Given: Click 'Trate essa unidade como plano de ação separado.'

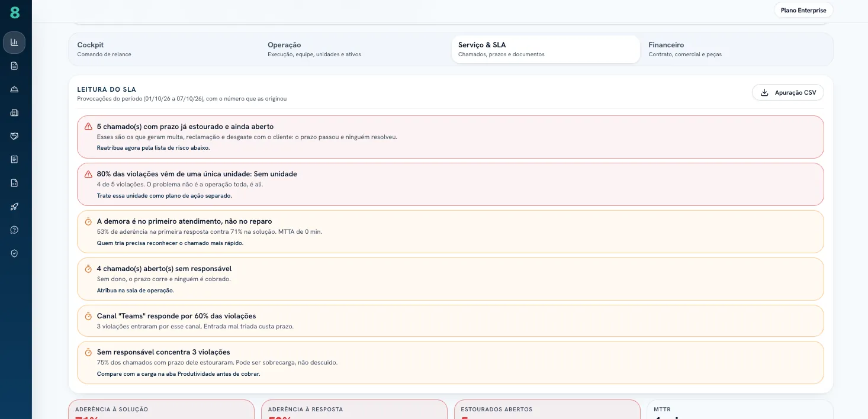Looking at the screenshot, I should tap(165, 195).
